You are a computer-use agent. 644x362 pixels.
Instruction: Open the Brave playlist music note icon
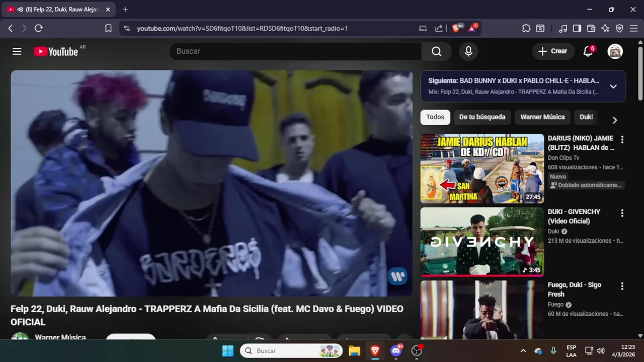tap(563, 29)
